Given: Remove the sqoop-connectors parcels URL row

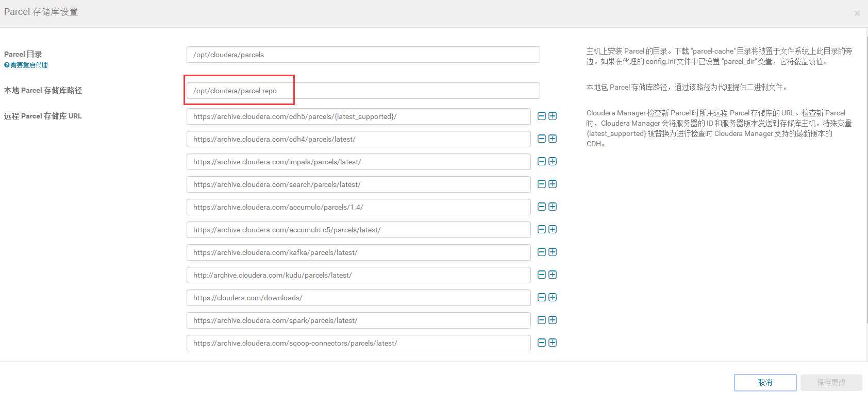Looking at the screenshot, I should [542, 343].
